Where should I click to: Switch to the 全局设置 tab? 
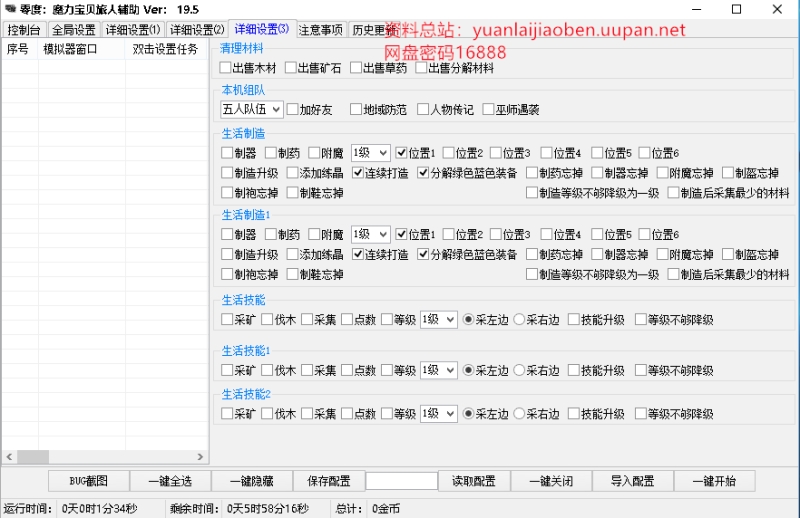[74, 30]
